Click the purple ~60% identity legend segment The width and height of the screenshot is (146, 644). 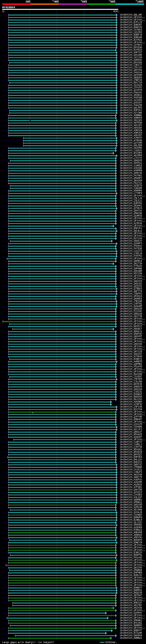click(x=73, y=4)
